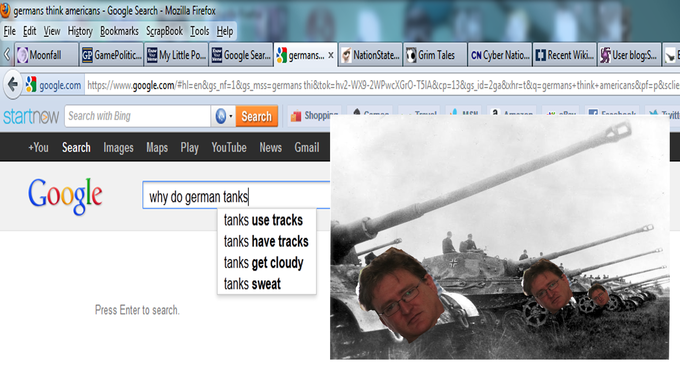Choose suggestion tanks have tracks
Viewport: 680px width, 383px height.
[267, 241]
